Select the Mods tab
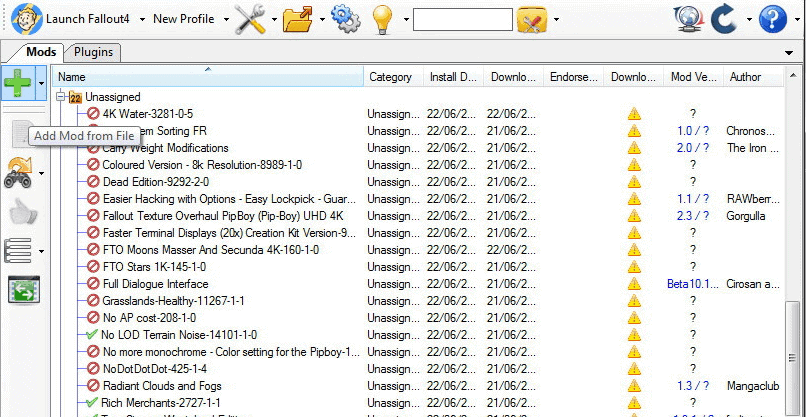Image resolution: width=806 pixels, height=417 pixels. click(41, 52)
